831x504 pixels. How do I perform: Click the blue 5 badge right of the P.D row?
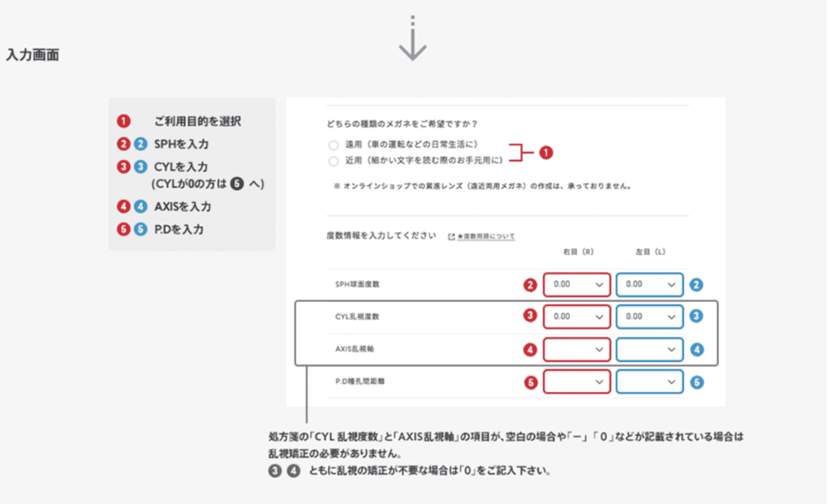pyautogui.click(x=696, y=381)
